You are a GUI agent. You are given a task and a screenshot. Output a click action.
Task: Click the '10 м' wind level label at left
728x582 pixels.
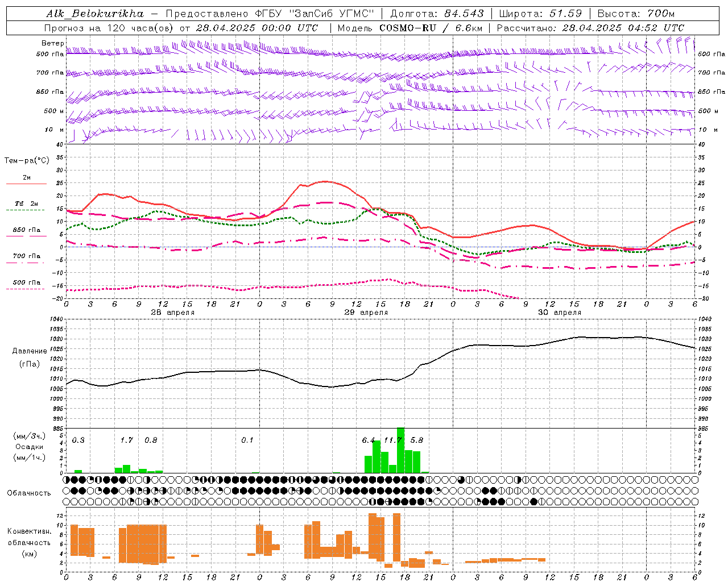(54, 130)
